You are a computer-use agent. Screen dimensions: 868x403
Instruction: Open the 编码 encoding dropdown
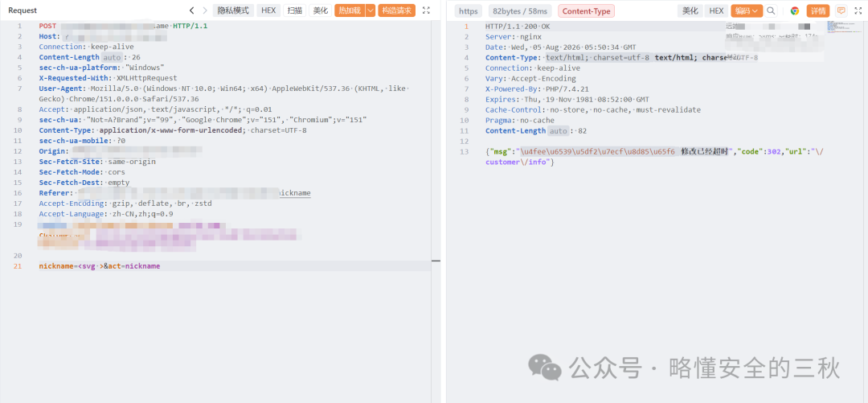coord(747,11)
